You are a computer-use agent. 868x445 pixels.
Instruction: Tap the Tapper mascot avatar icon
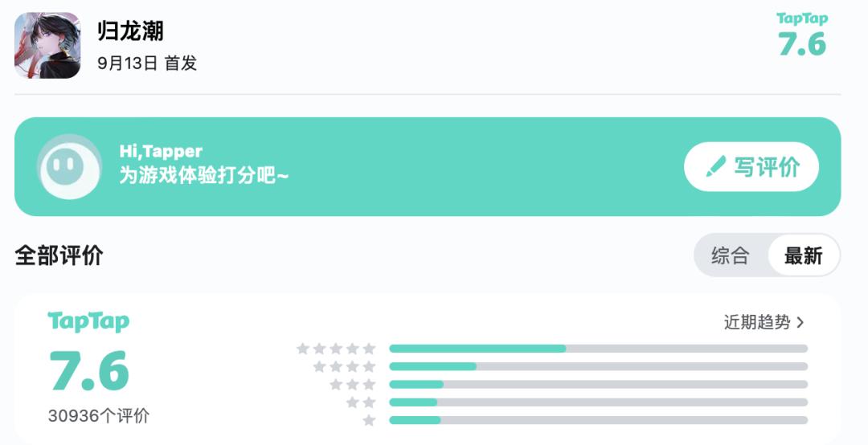click(69, 166)
